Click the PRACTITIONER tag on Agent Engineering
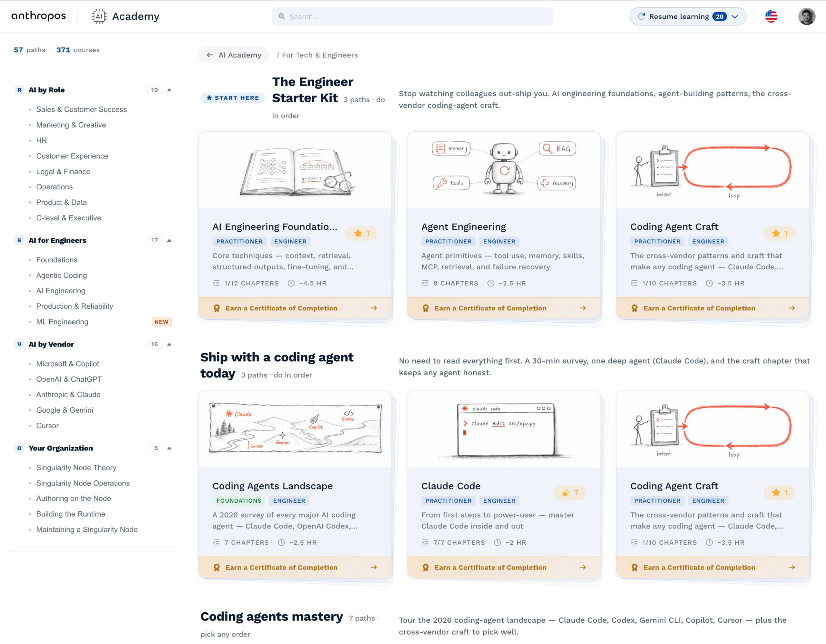The image size is (826, 644). coord(448,241)
